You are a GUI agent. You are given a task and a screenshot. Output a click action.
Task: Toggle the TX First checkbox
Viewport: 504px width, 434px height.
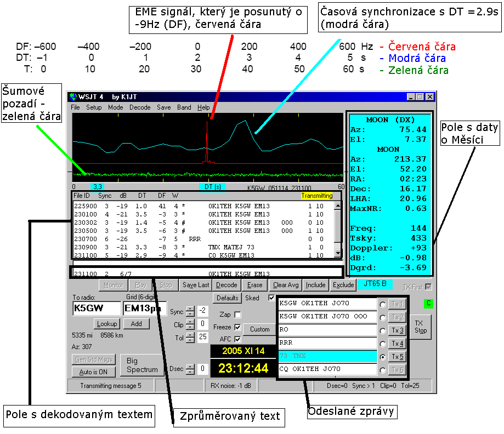pyautogui.click(x=428, y=287)
